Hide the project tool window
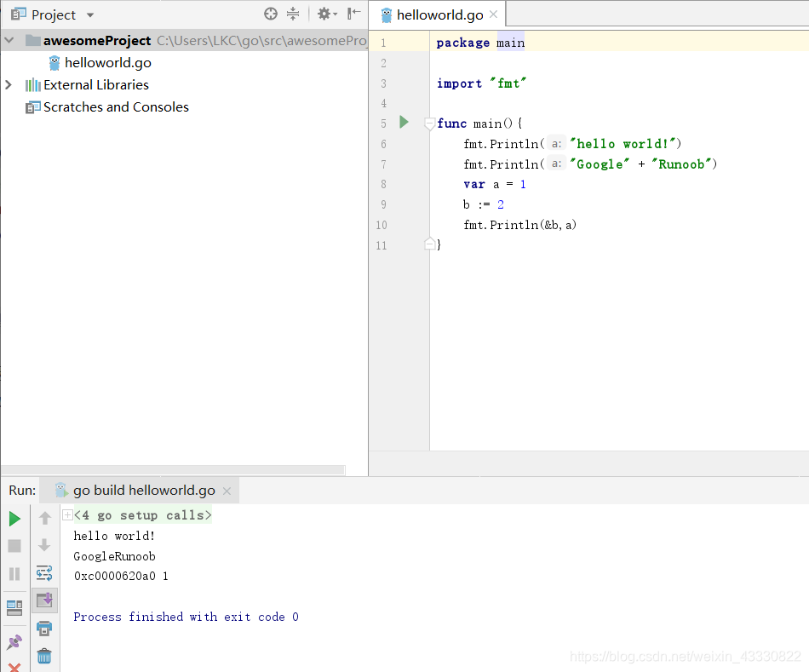Image resolution: width=809 pixels, height=672 pixels. [x=354, y=14]
